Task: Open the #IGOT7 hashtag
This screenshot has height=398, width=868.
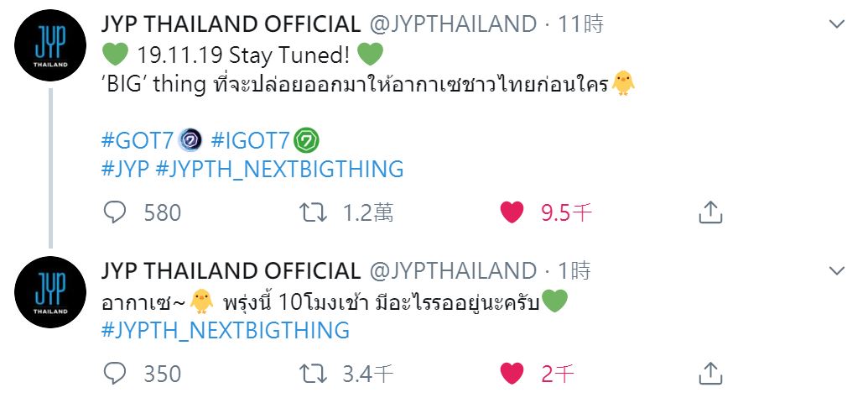Action: point(250,141)
